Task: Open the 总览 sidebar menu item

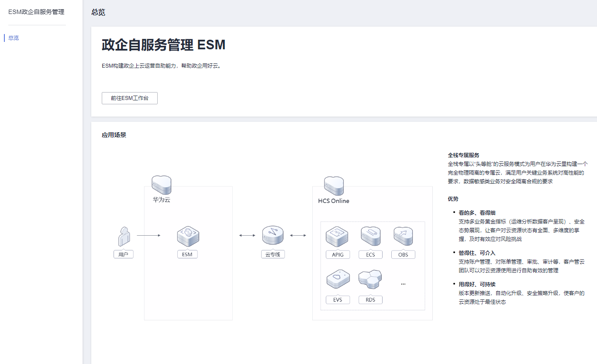Action: (x=14, y=38)
